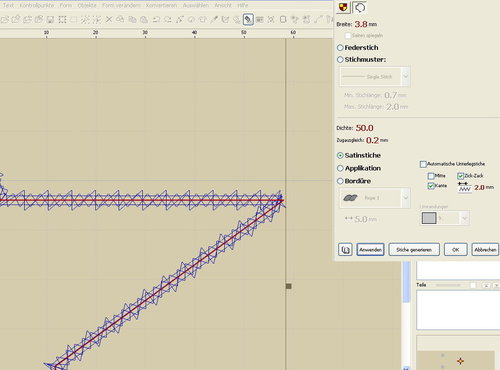The height and width of the screenshot is (370, 500).
Task: Click the vertical scrollbar beside canvas
Action: coord(406,282)
